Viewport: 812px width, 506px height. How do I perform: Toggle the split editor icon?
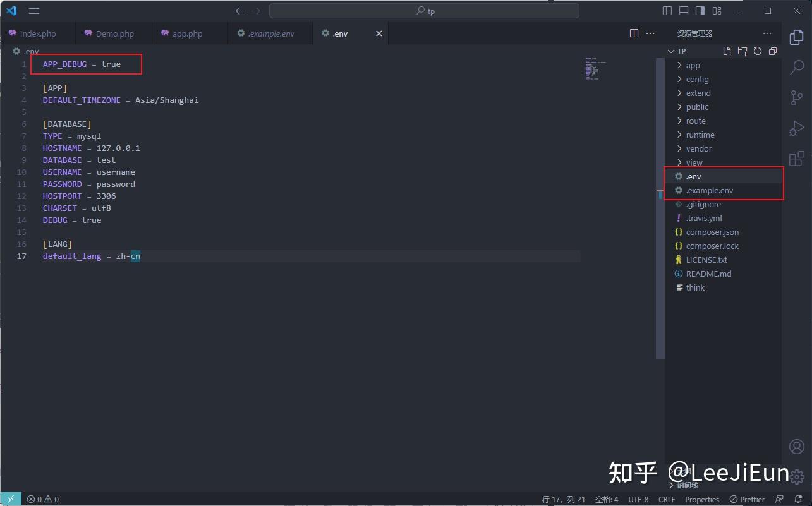[633, 33]
